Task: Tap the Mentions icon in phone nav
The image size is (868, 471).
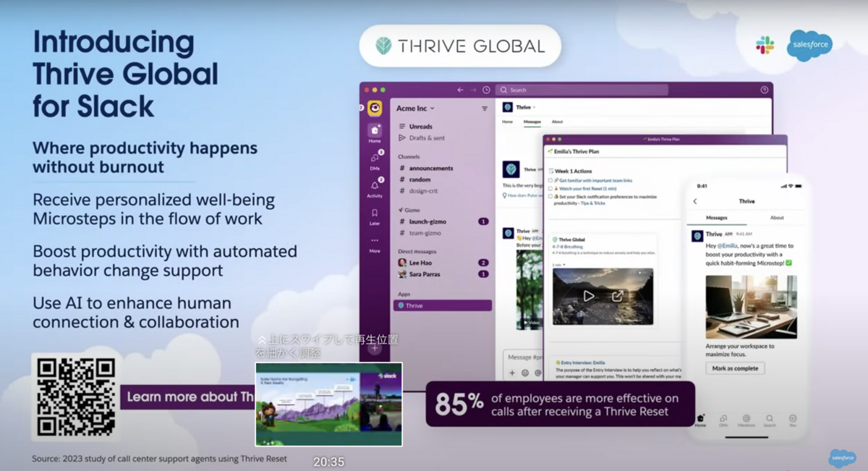Action: coord(746,420)
